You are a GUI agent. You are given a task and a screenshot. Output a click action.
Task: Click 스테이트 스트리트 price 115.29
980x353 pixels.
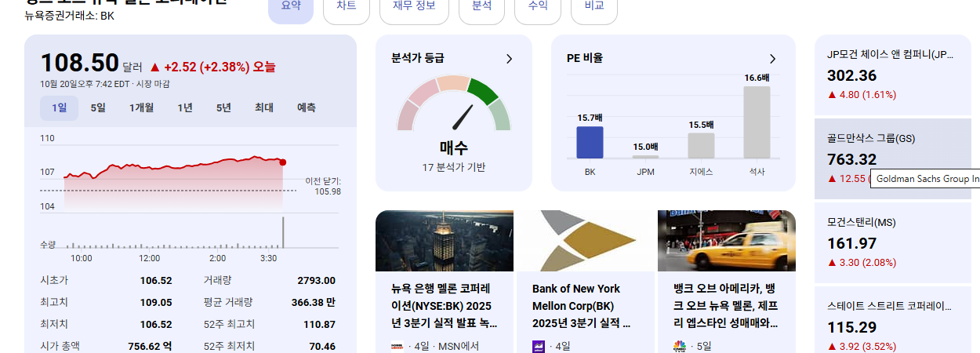[x=851, y=327]
